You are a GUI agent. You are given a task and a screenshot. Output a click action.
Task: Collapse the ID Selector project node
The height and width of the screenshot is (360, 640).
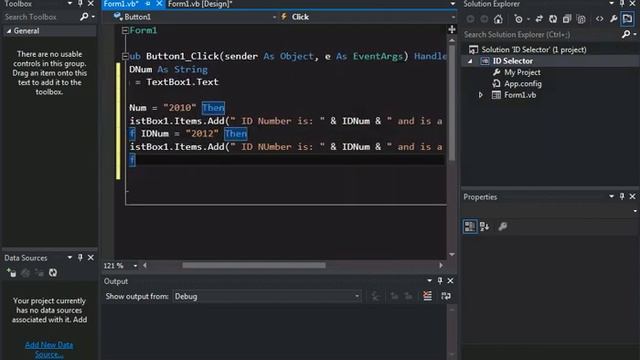tap(470, 61)
